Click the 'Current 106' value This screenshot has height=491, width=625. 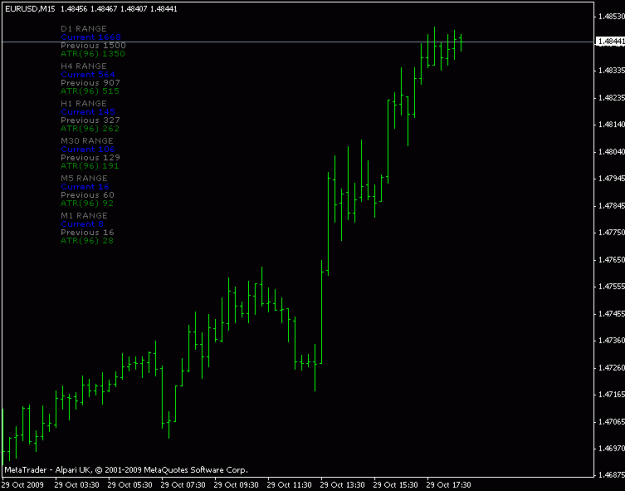[88, 149]
